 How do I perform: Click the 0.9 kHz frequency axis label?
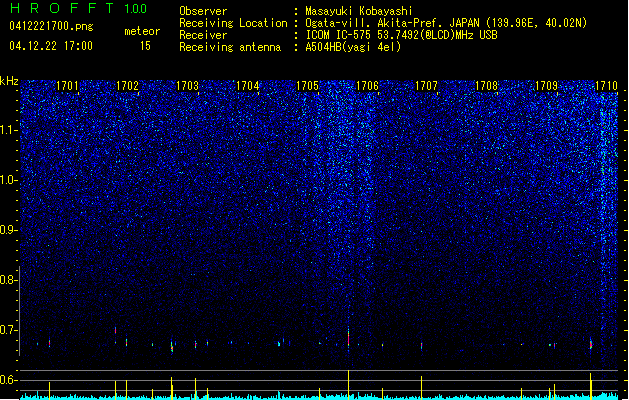tap(8, 230)
